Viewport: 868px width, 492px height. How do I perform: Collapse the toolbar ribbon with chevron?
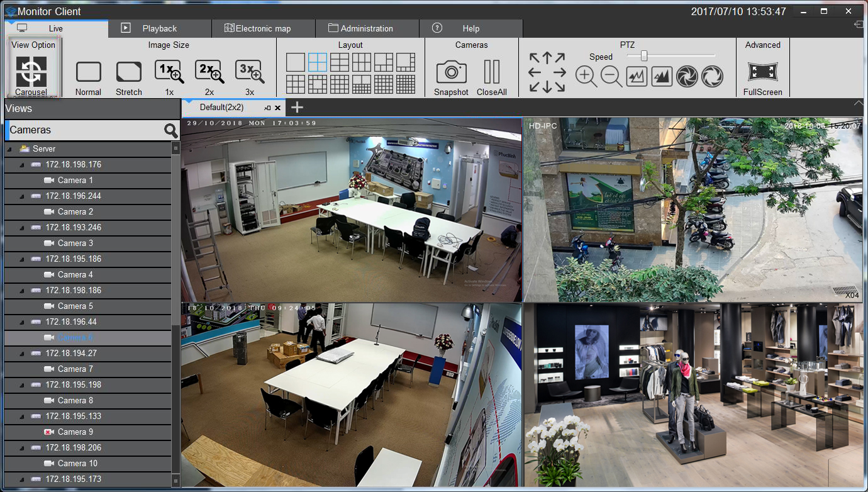(x=858, y=103)
